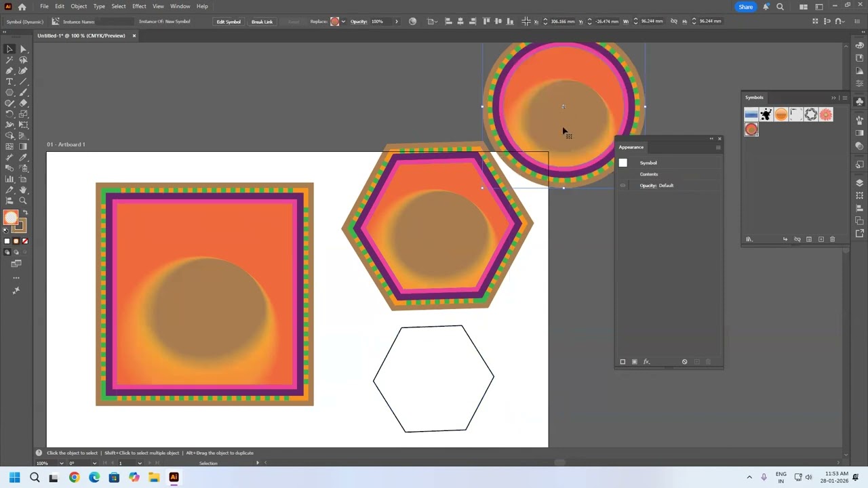Click the Break Link button
The width and height of the screenshot is (868, 488).
tap(262, 22)
